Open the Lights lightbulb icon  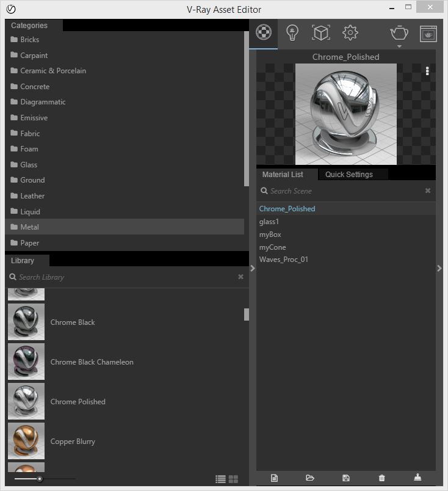click(x=292, y=32)
